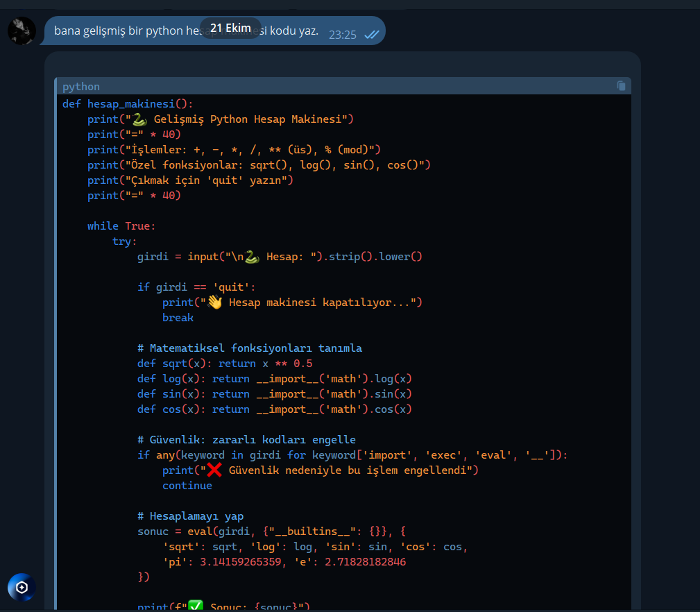Copy the python code block
The width and height of the screenshot is (700, 612).
point(621,86)
